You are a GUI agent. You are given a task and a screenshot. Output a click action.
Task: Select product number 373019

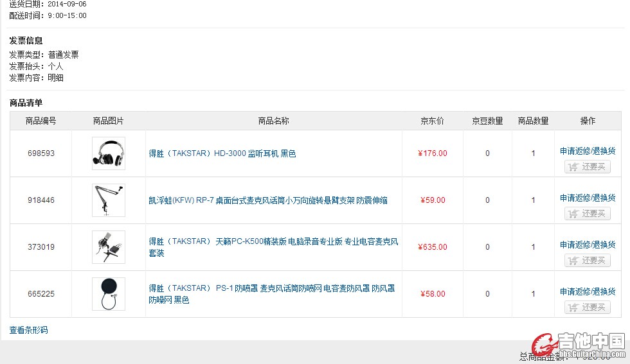41,247
